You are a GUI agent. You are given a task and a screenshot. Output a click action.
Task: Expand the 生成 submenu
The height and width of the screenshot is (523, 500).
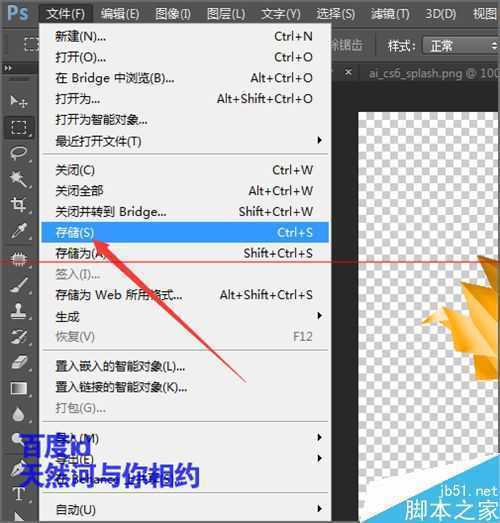(185, 316)
